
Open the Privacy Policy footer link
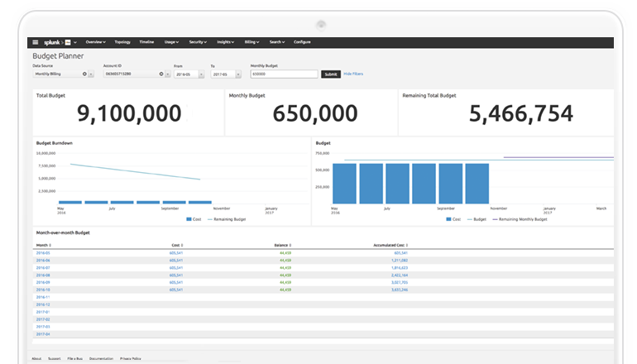click(131, 358)
